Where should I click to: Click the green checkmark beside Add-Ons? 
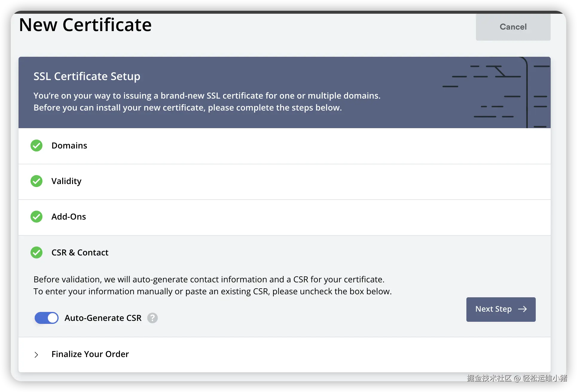point(36,217)
